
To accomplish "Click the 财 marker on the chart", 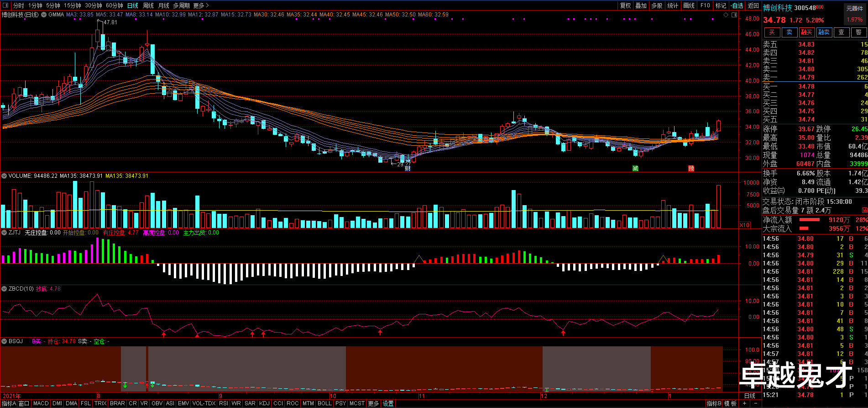I will 408,169.
